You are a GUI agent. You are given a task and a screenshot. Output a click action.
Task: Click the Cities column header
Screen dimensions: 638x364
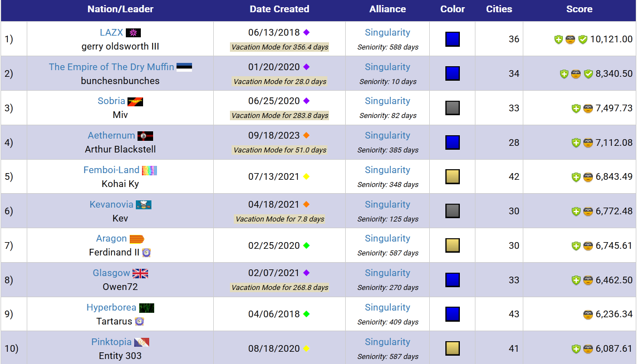pos(499,9)
